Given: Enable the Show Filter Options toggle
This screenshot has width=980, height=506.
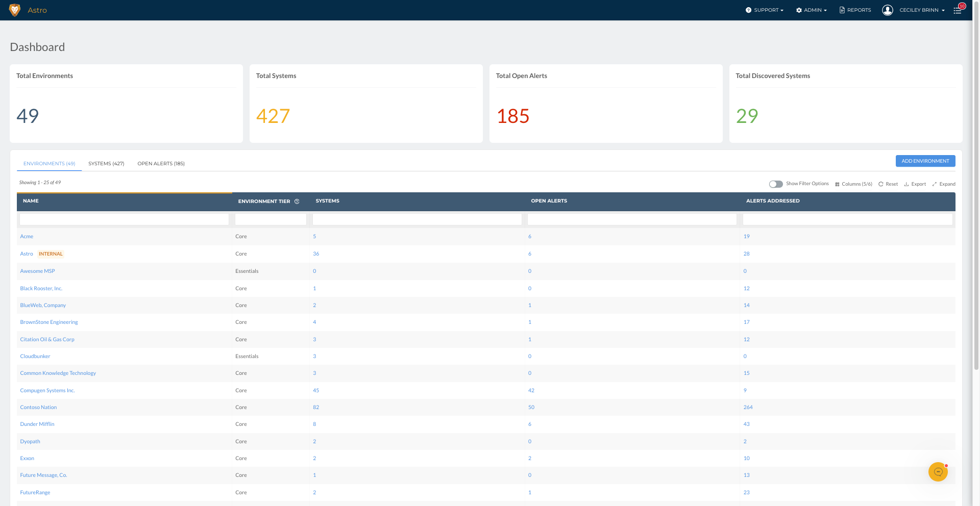Looking at the screenshot, I should (x=776, y=184).
